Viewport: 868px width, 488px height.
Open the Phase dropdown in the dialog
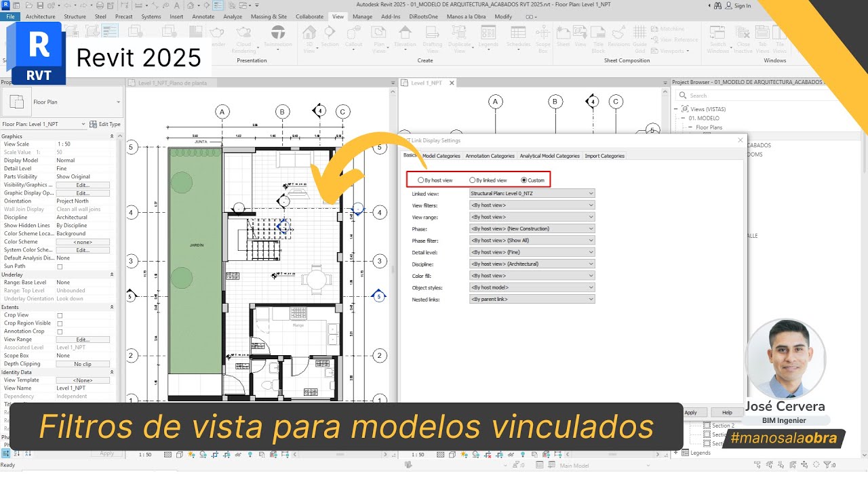[x=532, y=228]
